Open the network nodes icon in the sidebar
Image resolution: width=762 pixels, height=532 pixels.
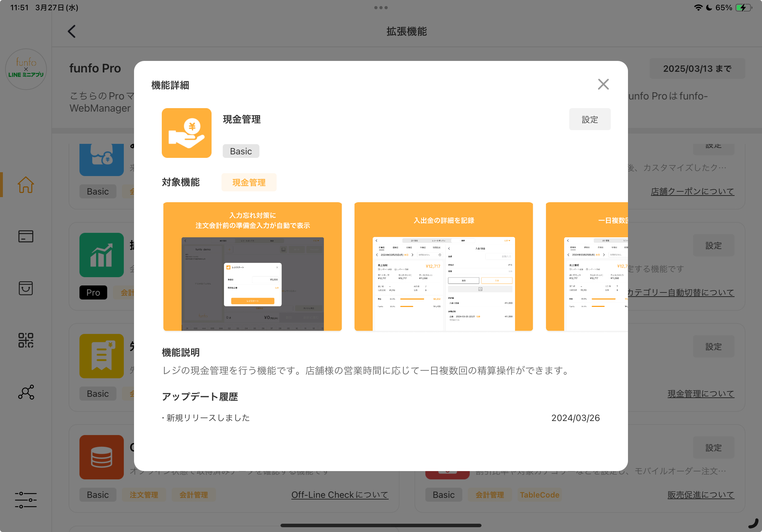[26, 392]
